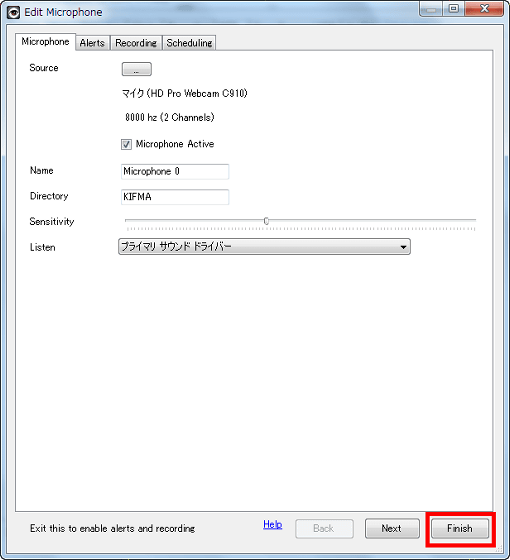Click the Directory label
This screenshot has height=560, width=510.
[x=49, y=196]
